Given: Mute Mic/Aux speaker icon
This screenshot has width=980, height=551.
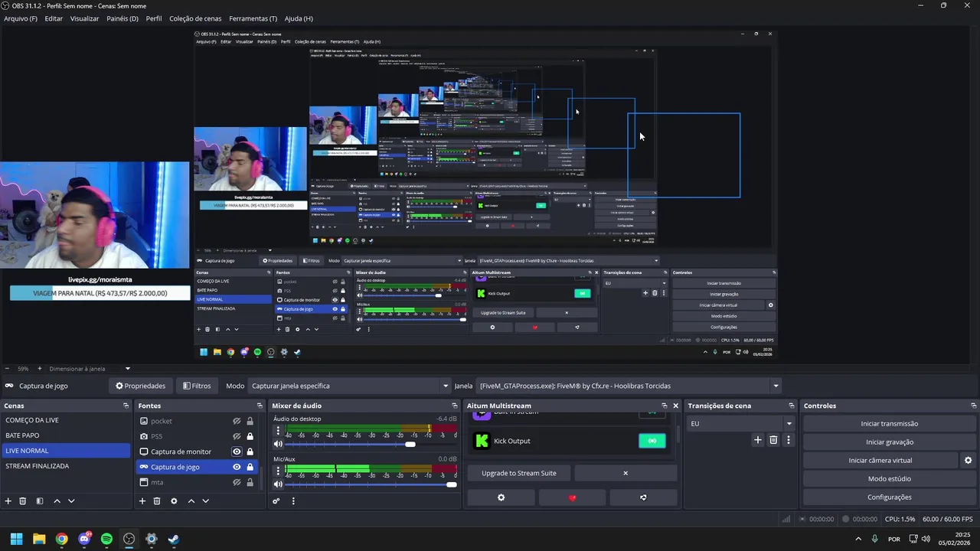Looking at the screenshot, I should tap(278, 484).
